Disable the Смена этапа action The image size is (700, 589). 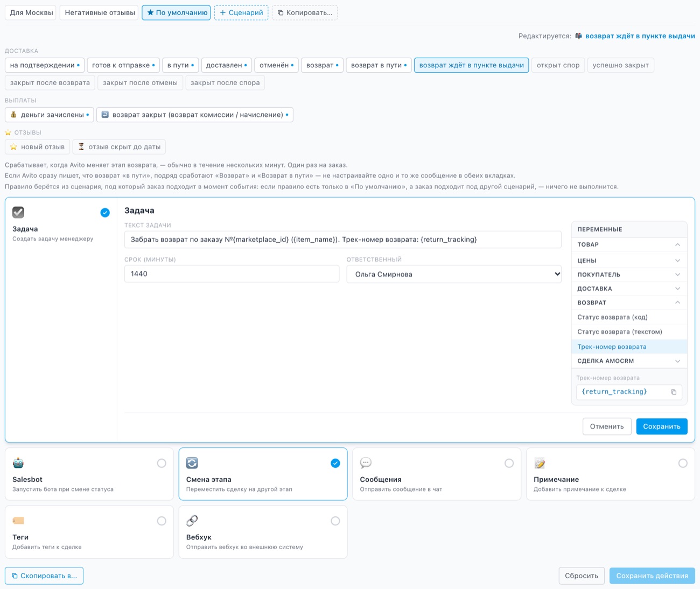335,463
